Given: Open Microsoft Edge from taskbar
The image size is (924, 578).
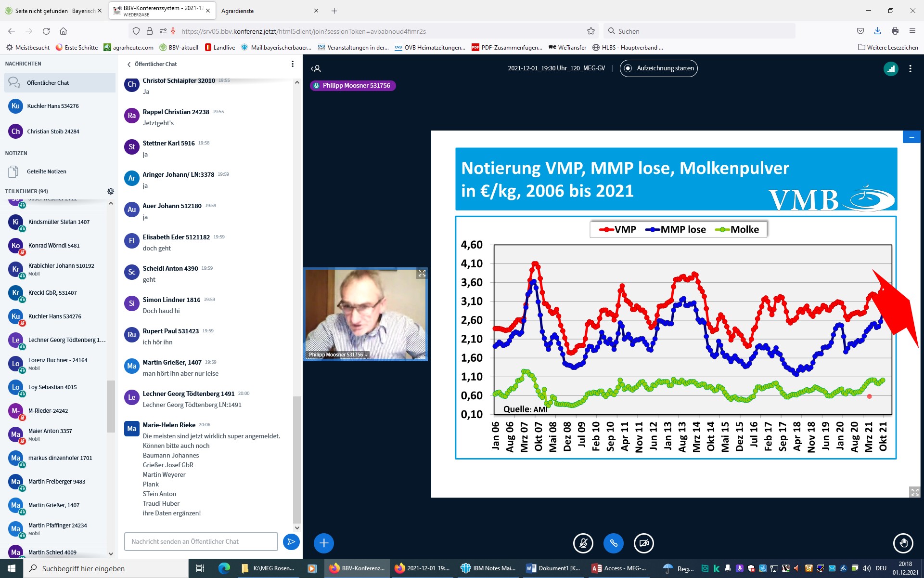Looking at the screenshot, I should 224,568.
